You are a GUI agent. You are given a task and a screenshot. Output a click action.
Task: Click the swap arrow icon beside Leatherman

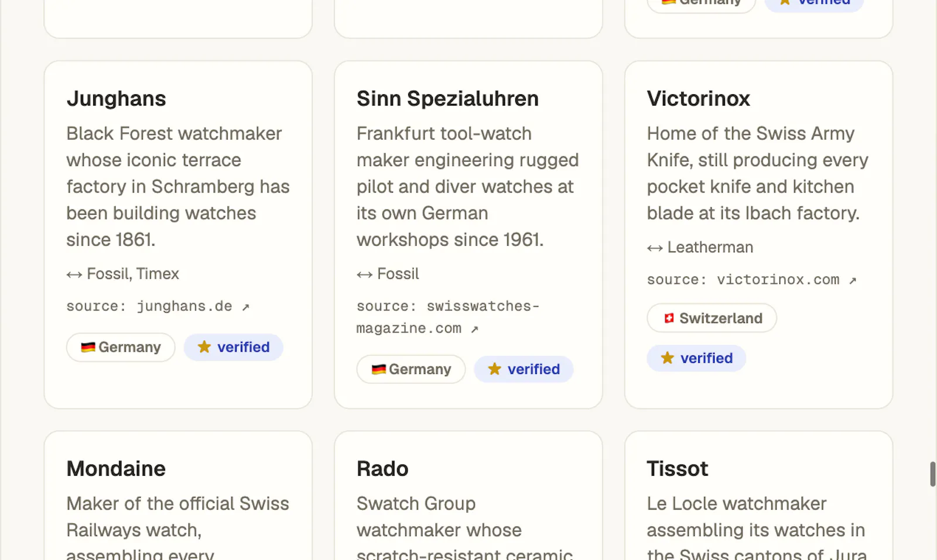[x=655, y=248]
